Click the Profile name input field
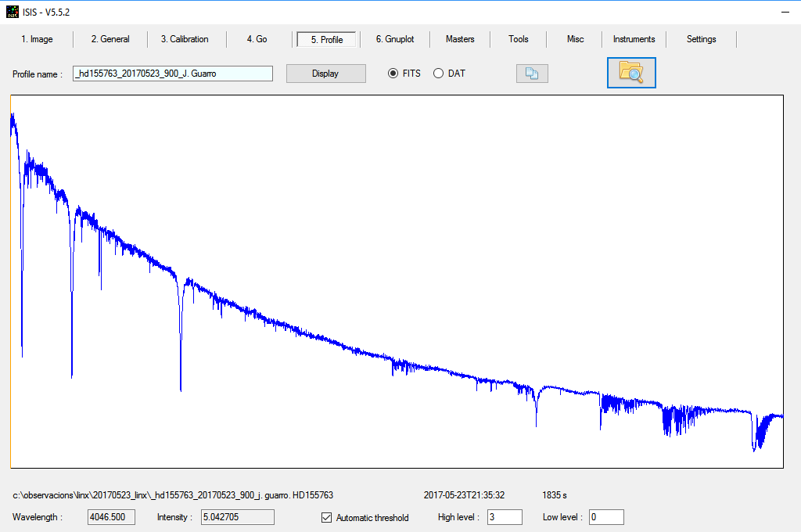This screenshot has width=801, height=532. 172,74
